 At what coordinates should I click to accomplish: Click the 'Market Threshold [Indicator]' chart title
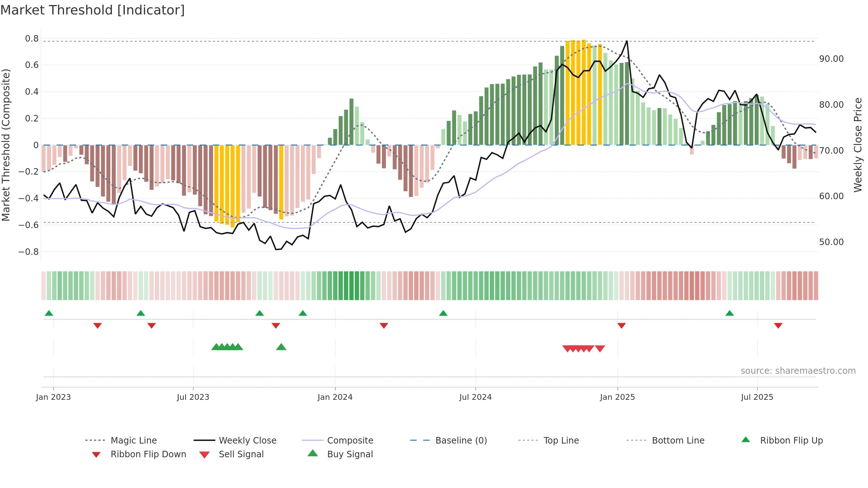tap(93, 10)
